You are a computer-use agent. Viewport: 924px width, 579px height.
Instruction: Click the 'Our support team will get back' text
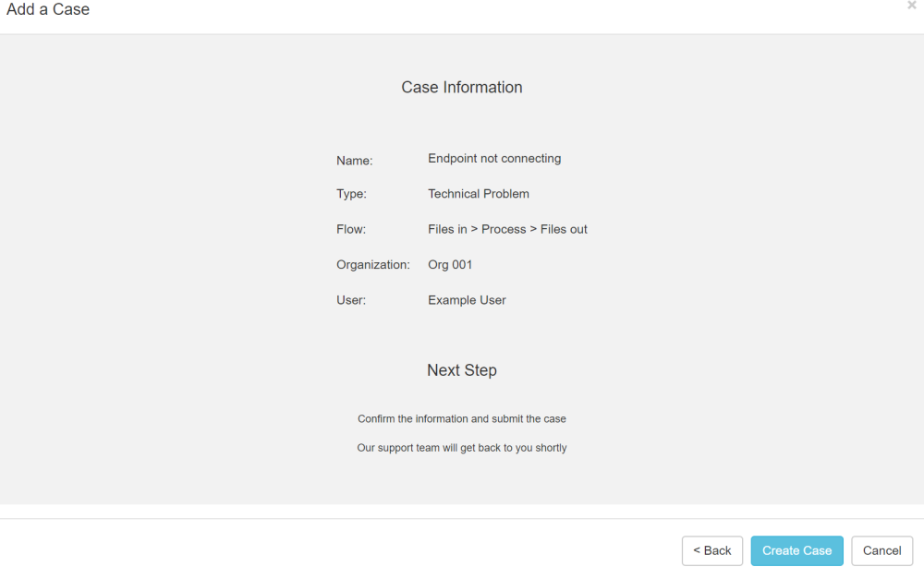point(462,448)
